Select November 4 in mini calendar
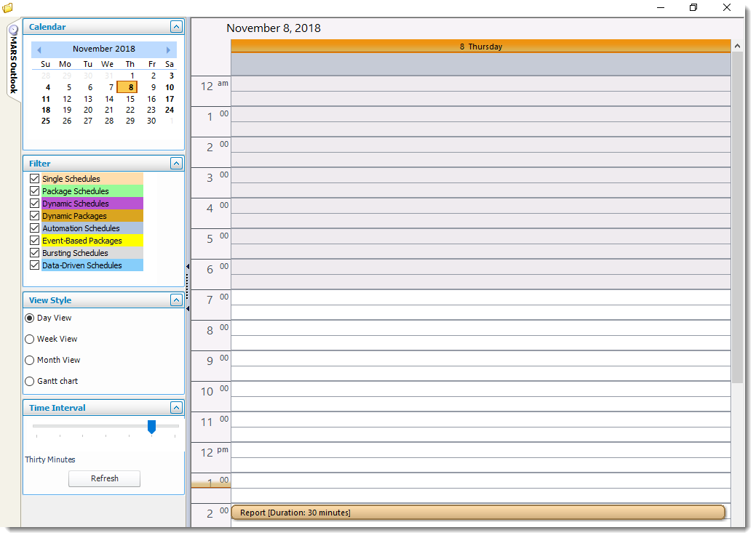The height and width of the screenshot is (538, 756). [x=47, y=87]
